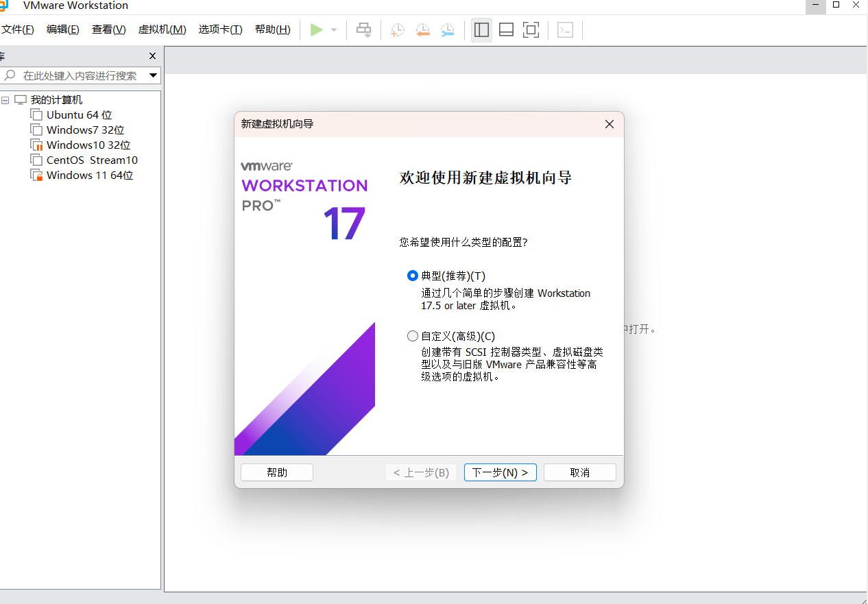Select the Ubuntu 64 位 virtual machine
This screenshot has width=868, height=604.
pos(80,115)
